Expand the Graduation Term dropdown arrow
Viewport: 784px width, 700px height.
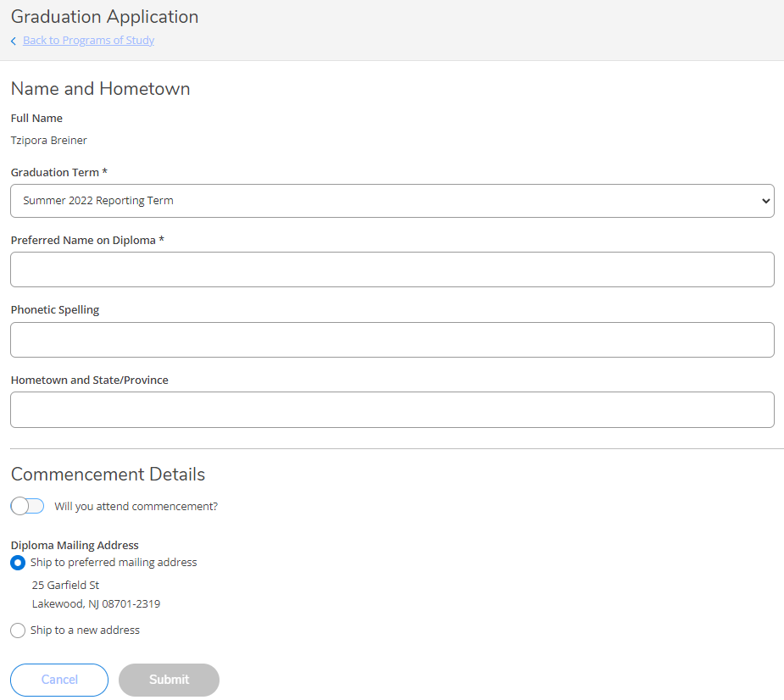coord(765,201)
